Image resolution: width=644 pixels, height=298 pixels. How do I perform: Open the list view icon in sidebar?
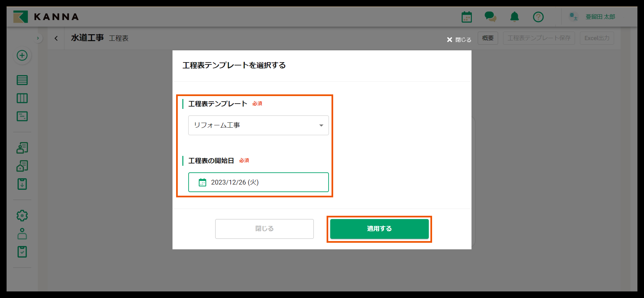[22, 80]
